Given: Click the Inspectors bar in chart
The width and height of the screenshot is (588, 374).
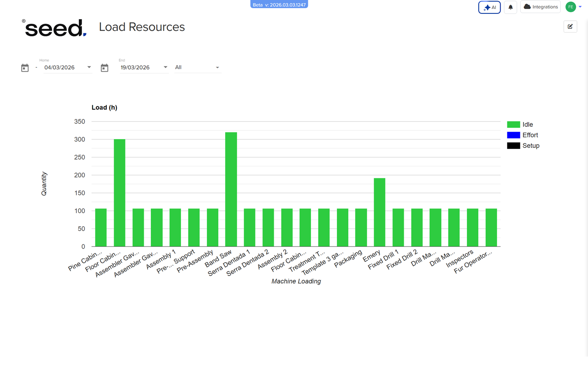Looking at the screenshot, I should 472,227.
